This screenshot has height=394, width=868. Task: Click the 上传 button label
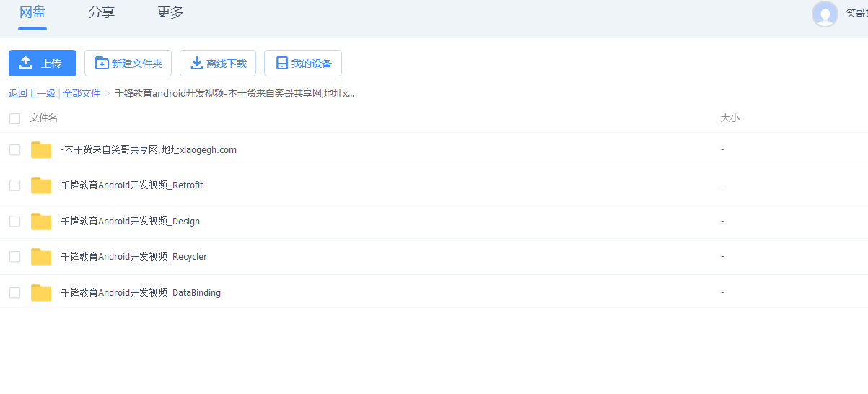[51, 64]
